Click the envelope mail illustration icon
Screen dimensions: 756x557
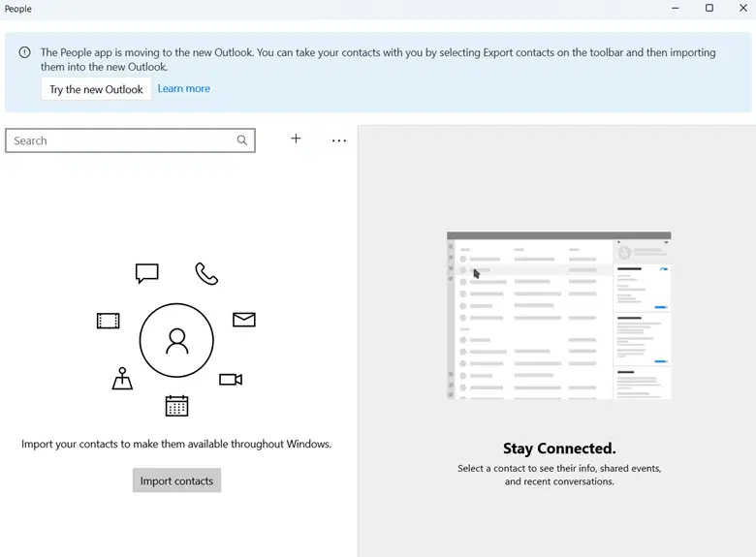(244, 320)
